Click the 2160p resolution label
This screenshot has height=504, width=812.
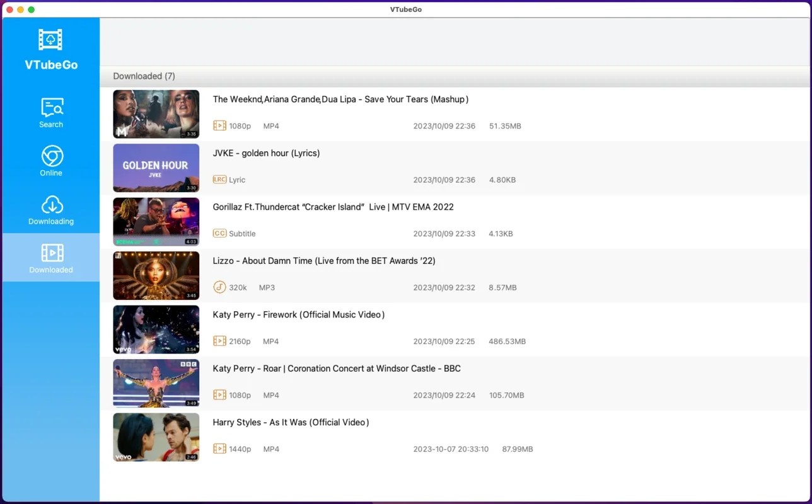click(240, 341)
